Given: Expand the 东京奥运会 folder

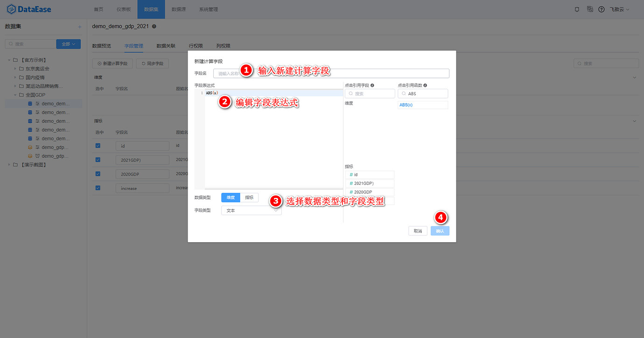Looking at the screenshot, I should [14, 68].
